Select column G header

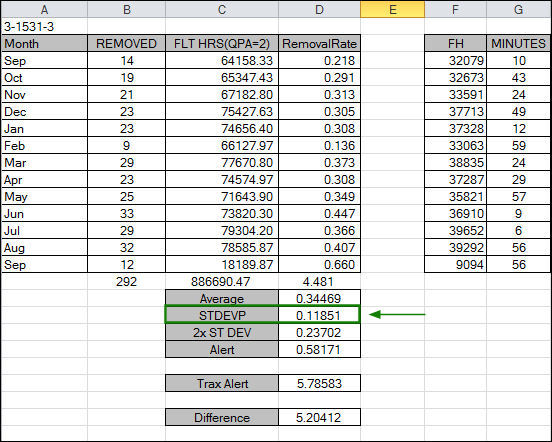[x=518, y=9]
